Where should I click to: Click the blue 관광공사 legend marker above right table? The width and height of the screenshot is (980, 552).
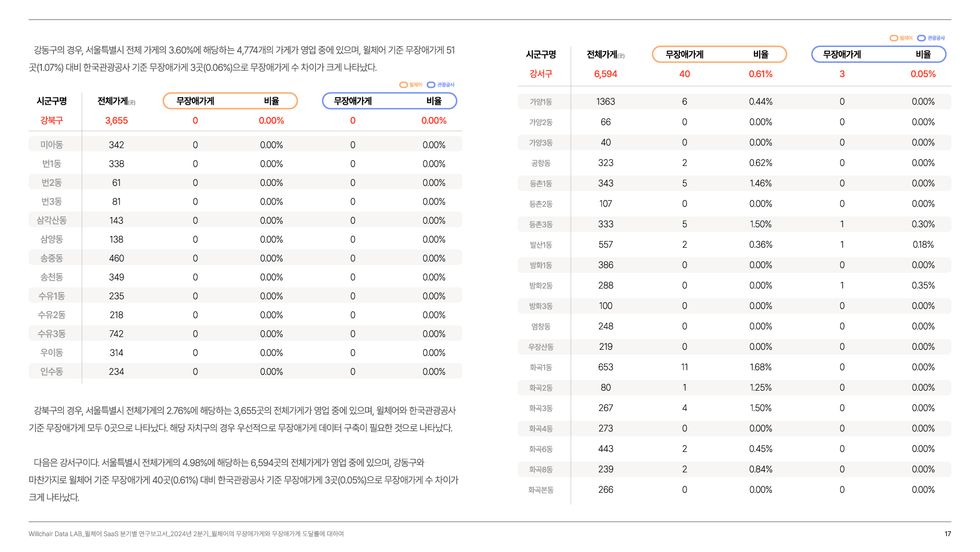click(x=921, y=38)
